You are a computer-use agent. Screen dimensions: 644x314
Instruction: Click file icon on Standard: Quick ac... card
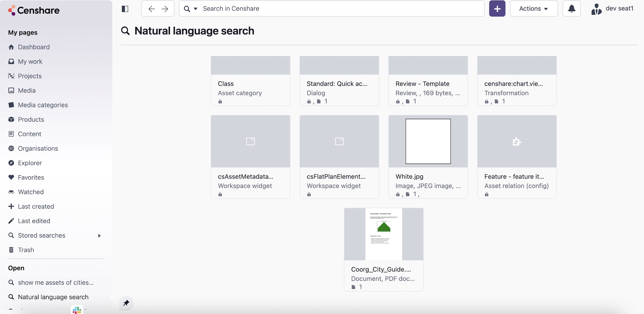(319, 102)
